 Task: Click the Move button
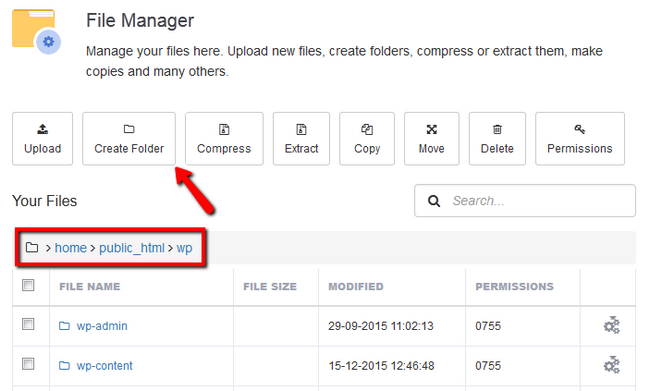pyautogui.click(x=432, y=138)
